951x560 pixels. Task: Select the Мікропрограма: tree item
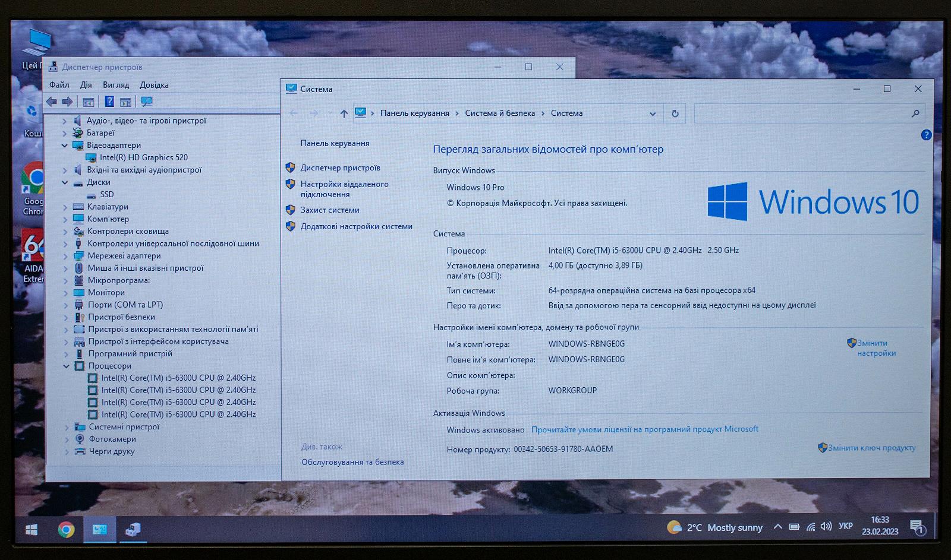(119, 280)
